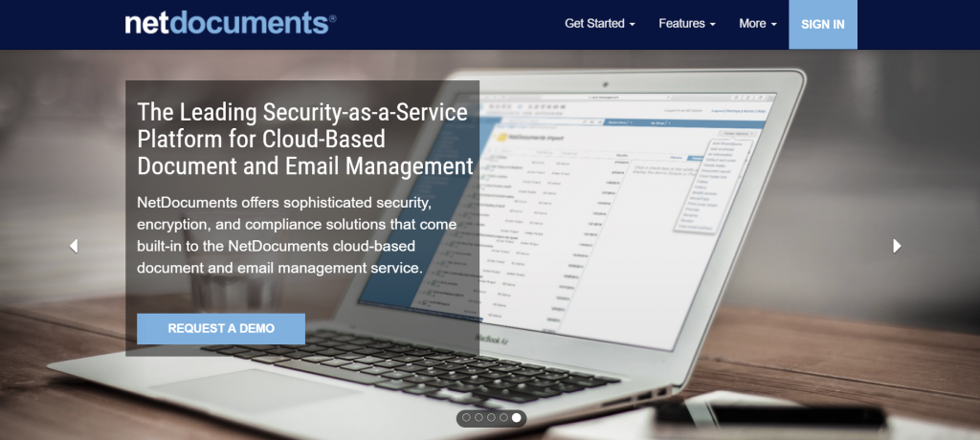Click the NetDocuments description paragraph
The width and height of the screenshot is (980, 440).
297,235
